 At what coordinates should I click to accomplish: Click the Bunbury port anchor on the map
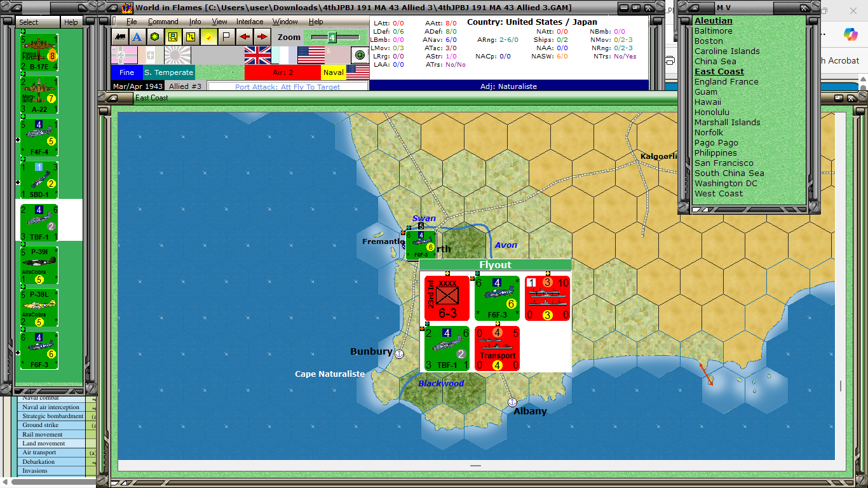tap(400, 354)
